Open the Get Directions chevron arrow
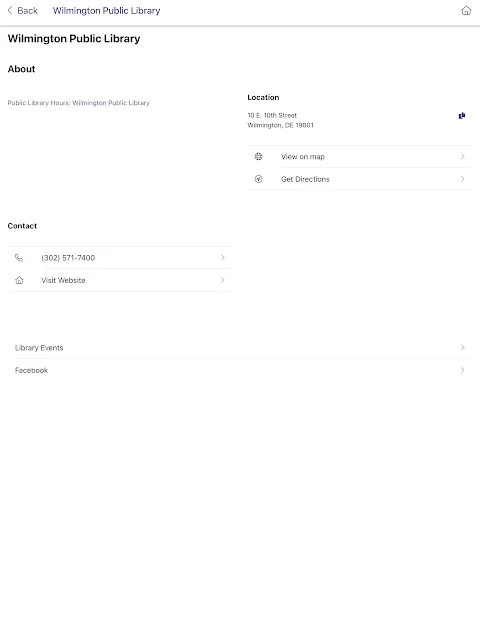Image resolution: width=480 pixels, height=626 pixels. click(x=462, y=179)
